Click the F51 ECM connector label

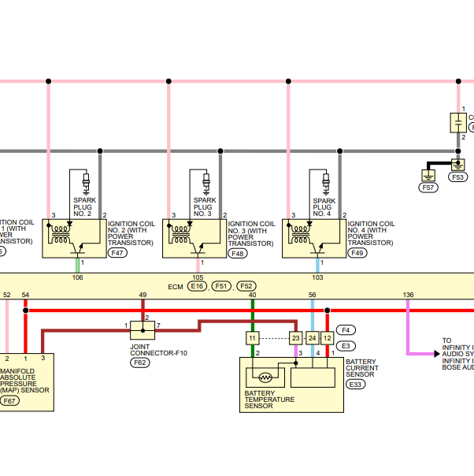pyautogui.click(x=221, y=286)
